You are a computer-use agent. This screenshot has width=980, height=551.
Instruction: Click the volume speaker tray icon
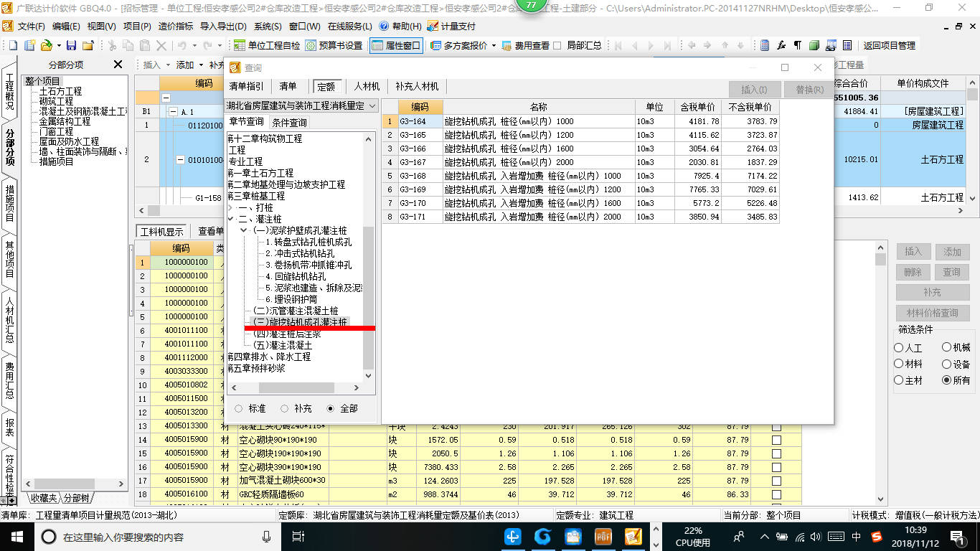tap(817, 537)
